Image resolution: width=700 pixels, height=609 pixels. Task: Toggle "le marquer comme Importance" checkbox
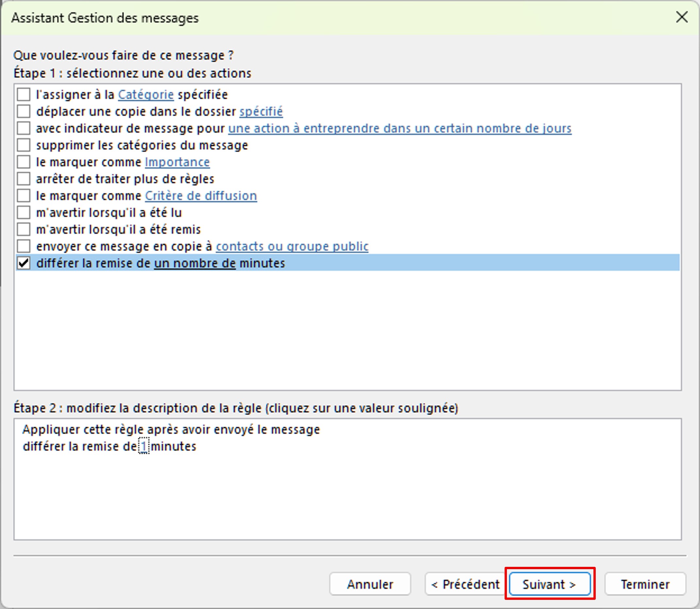24,162
